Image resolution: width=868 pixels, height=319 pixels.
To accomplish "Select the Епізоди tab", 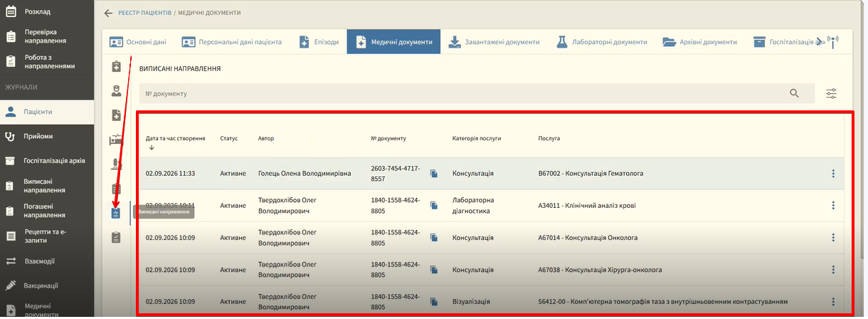I will tap(318, 42).
